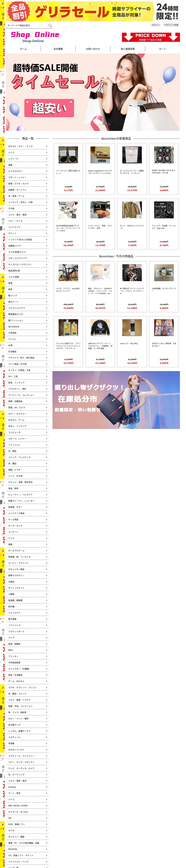Expand the エンタメ/ホビー category arrow
Screen dimensions: 186x868
pos(47,171)
